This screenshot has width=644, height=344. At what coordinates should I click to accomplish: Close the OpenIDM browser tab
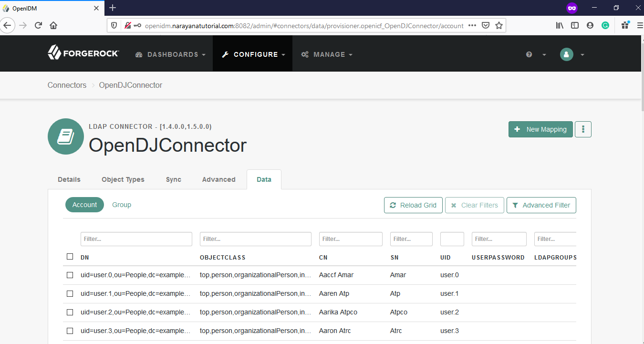96,8
